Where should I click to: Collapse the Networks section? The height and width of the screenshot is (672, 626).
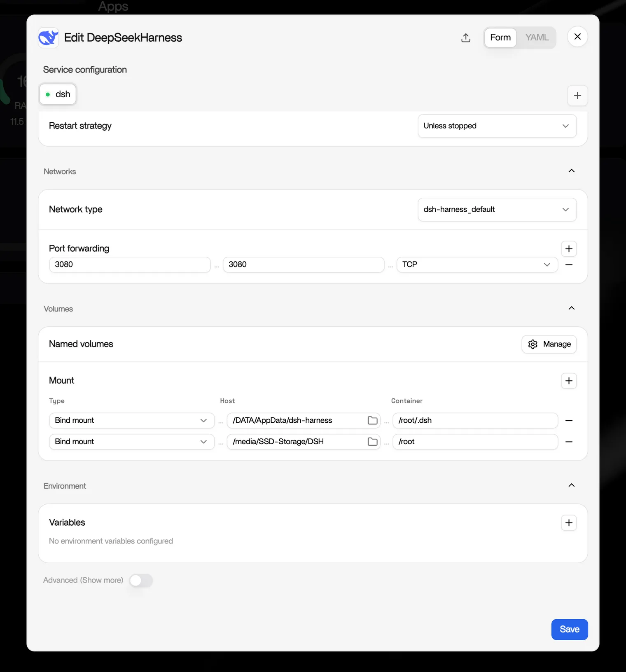pyautogui.click(x=572, y=171)
